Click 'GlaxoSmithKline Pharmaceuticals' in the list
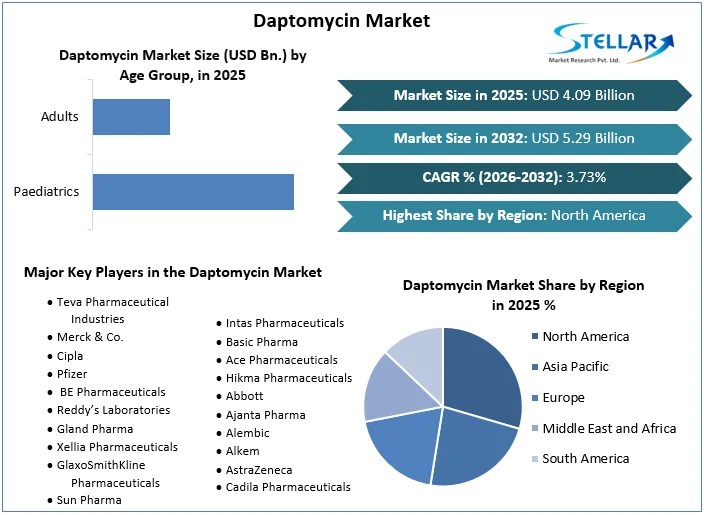Image resolution: width=706 pixels, height=515 pixels. pyautogui.click(x=108, y=474)
